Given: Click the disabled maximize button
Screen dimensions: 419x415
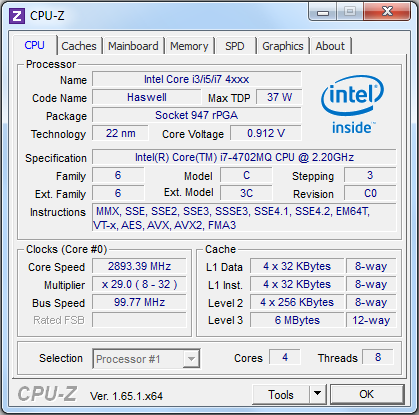Looking at the screenshot, I should [x=350, y=12].
